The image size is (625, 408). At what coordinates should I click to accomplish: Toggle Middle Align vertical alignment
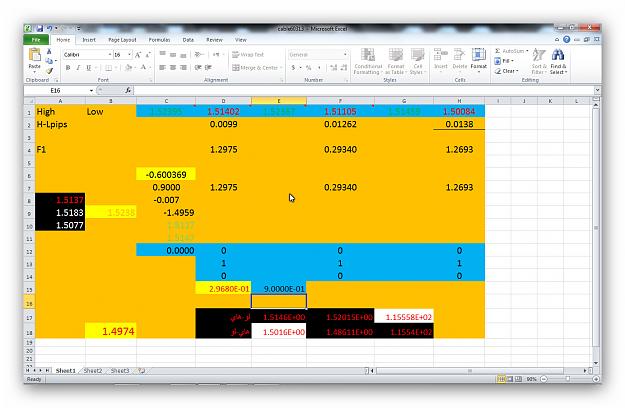(x=173, y=55)
